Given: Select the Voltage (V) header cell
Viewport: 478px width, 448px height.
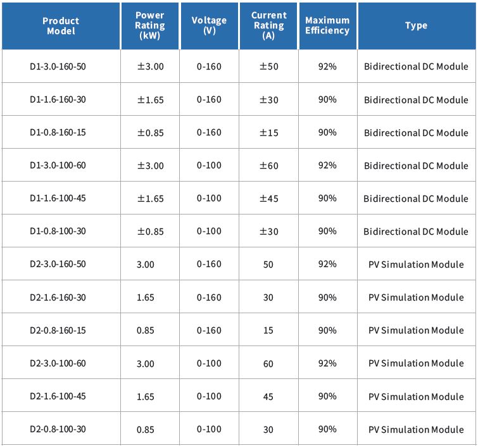Looking at the screenshot, I should pos(209,26).
